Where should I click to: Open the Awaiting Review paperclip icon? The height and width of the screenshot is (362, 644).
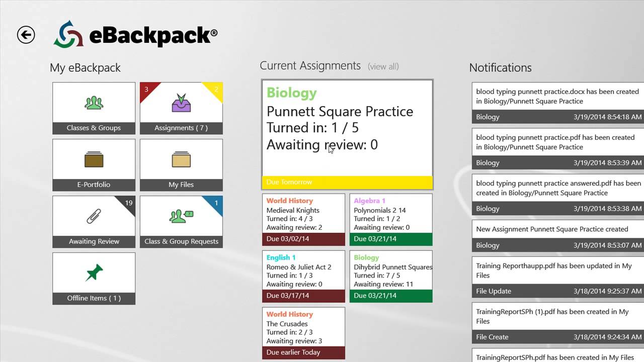click(x=94, y=216)
